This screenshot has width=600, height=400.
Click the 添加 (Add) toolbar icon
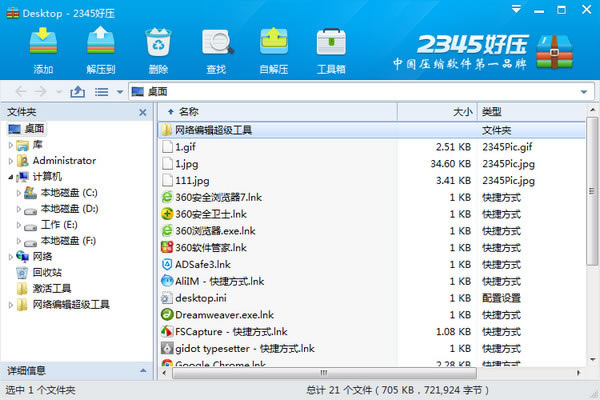[43, 47]
